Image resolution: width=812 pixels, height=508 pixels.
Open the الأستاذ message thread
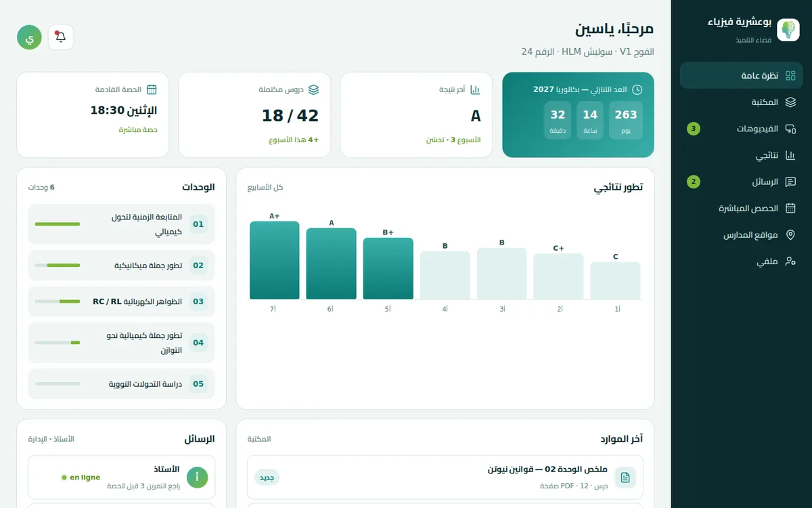coord(121,478)
